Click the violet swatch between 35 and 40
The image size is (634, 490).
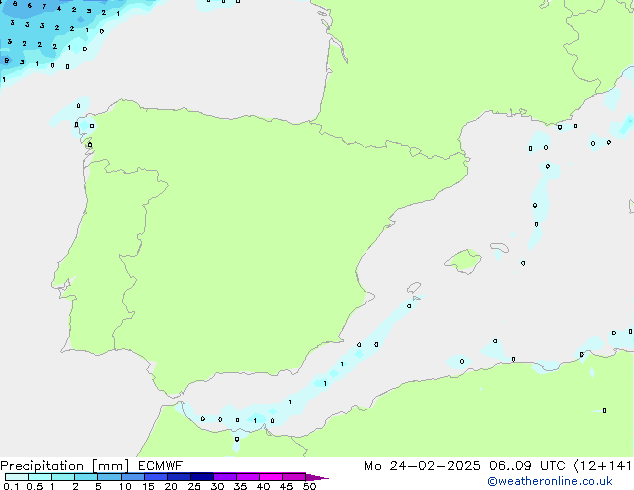click(247, 477)
